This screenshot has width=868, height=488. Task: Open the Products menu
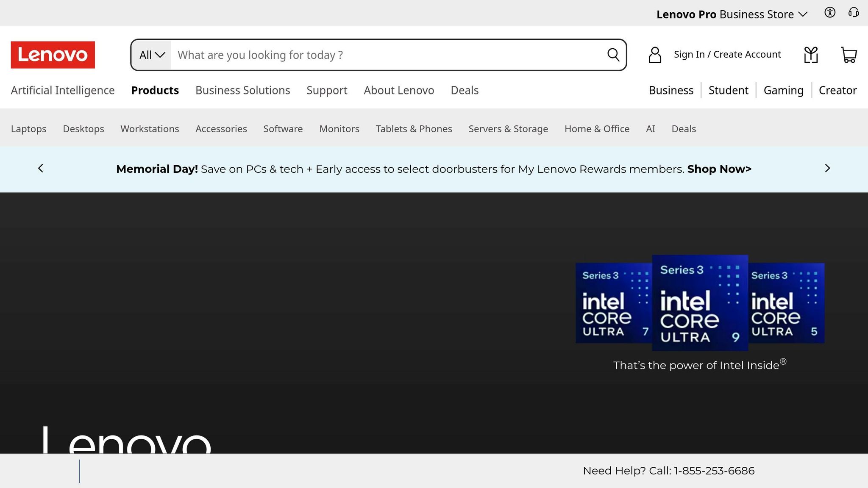155,90
